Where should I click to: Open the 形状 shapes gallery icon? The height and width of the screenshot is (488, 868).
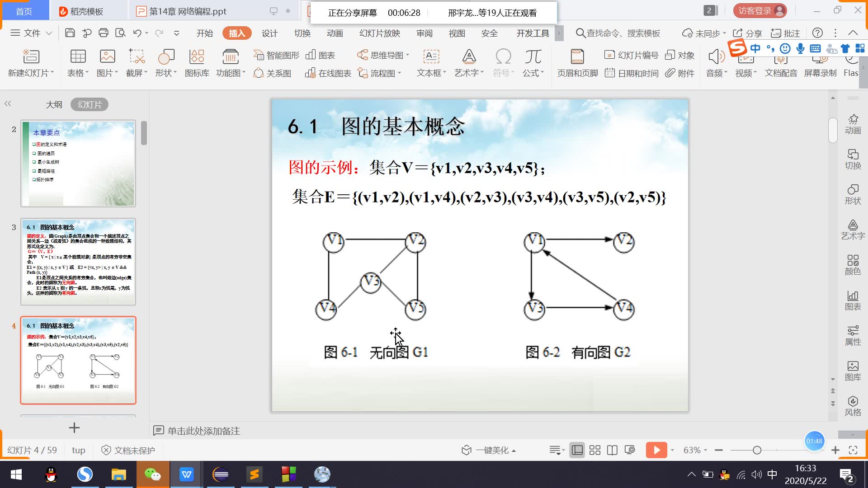tap(166, 57)
